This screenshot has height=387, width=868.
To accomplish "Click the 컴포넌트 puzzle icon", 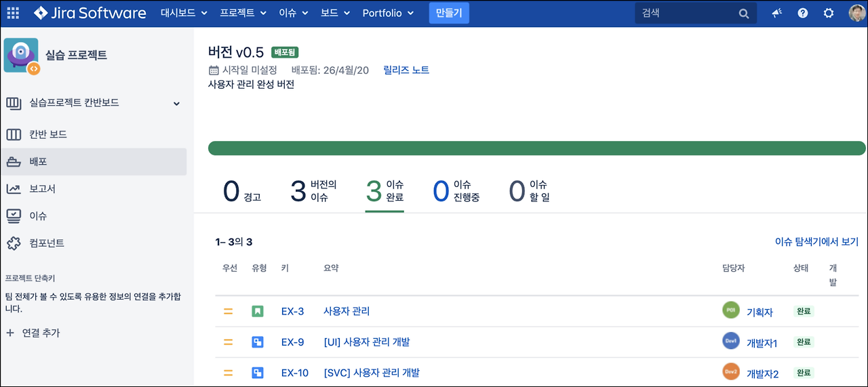I will [x=14, y=243].
